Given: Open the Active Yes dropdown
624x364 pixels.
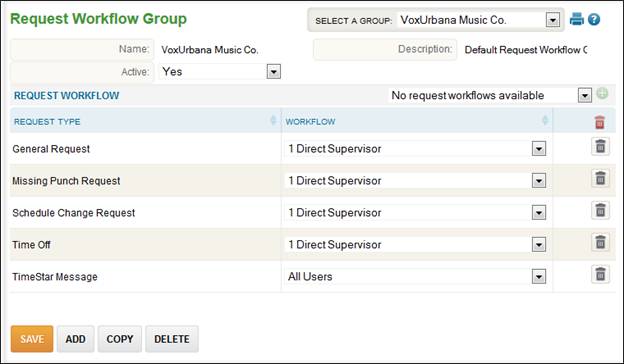Looking at the screenshot, I should [273, 72].
